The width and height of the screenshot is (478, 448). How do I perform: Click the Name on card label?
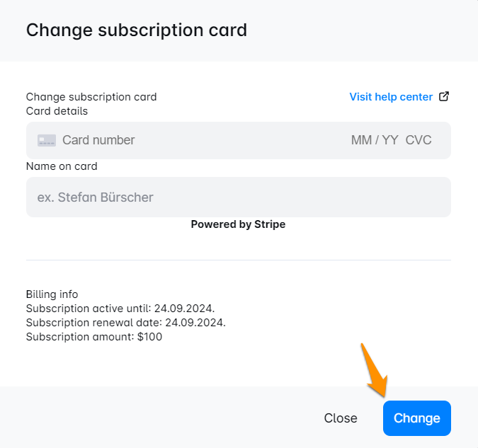pos(62,166)
